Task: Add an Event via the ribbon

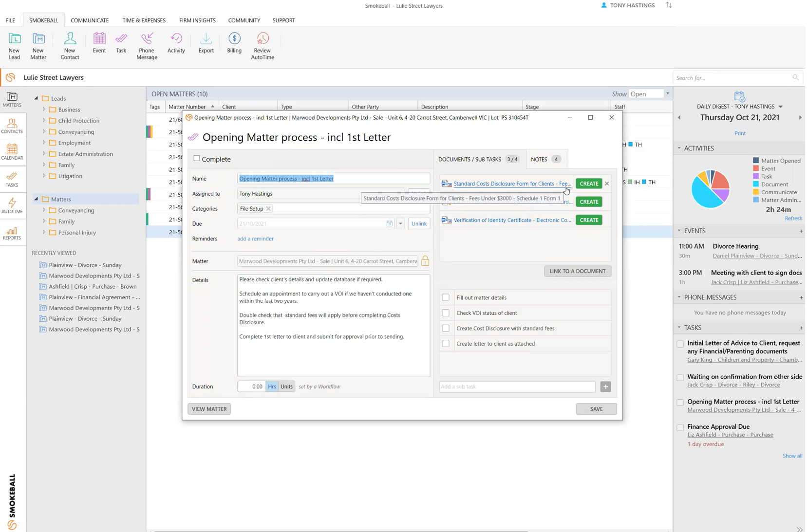Action: tap(99, 43)
